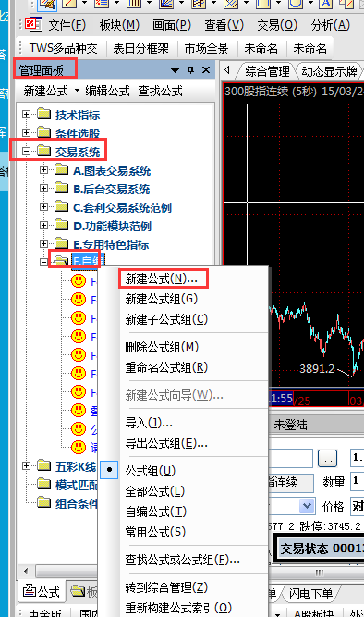Click the open F.自编 folder icon
Screen dimensions: 364x617
click(x=61, y=261)
